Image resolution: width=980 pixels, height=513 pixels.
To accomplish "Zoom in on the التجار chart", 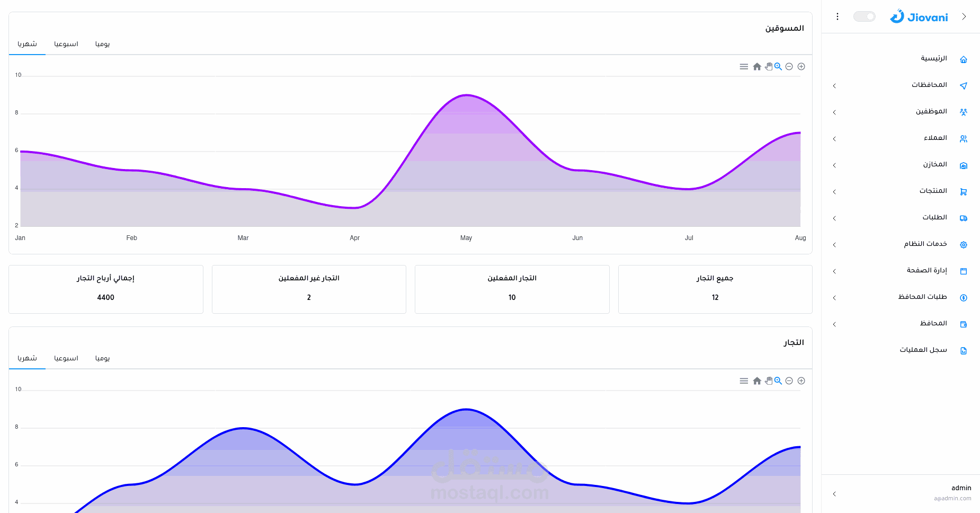I will point(801,381).
